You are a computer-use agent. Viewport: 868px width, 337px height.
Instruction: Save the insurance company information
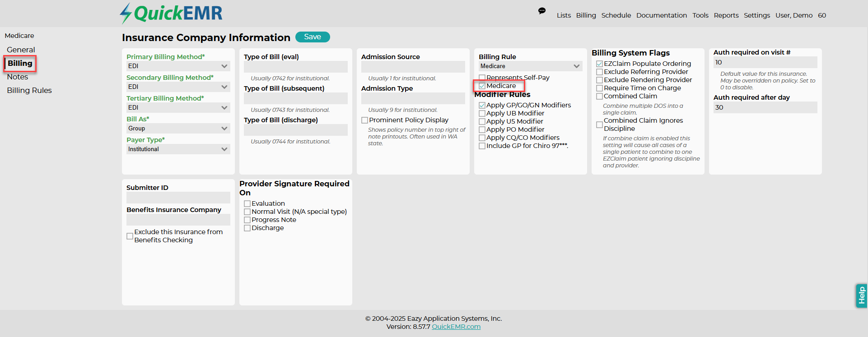pos(313,37)
